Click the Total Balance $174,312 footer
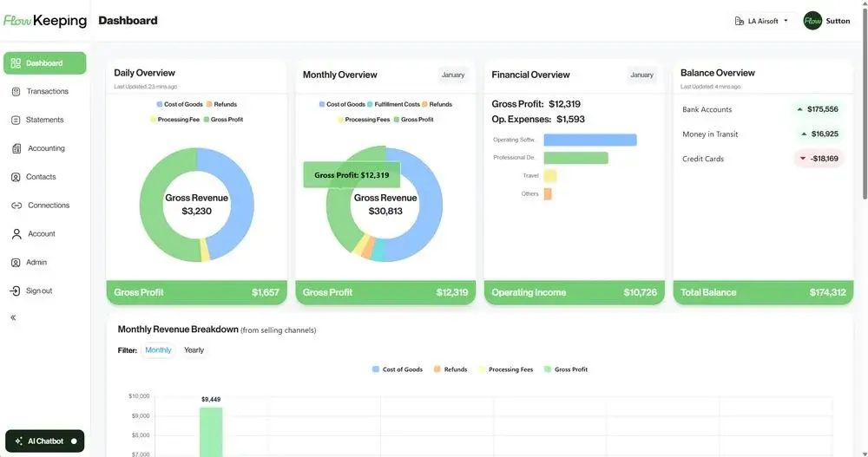The height and width of the screenshot is (457, 868). (763, 292)
